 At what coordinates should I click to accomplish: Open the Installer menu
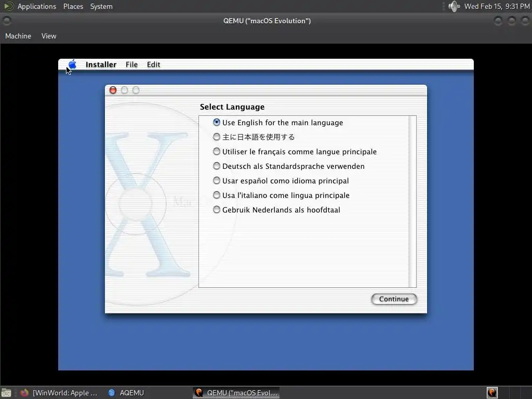tap(101, 64)
